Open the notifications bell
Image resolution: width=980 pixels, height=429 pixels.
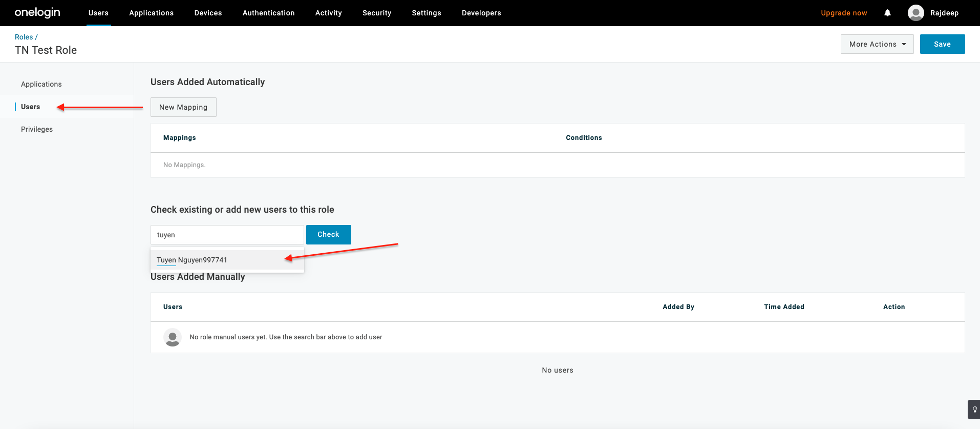pyautogui.click(x=887, y=13)
